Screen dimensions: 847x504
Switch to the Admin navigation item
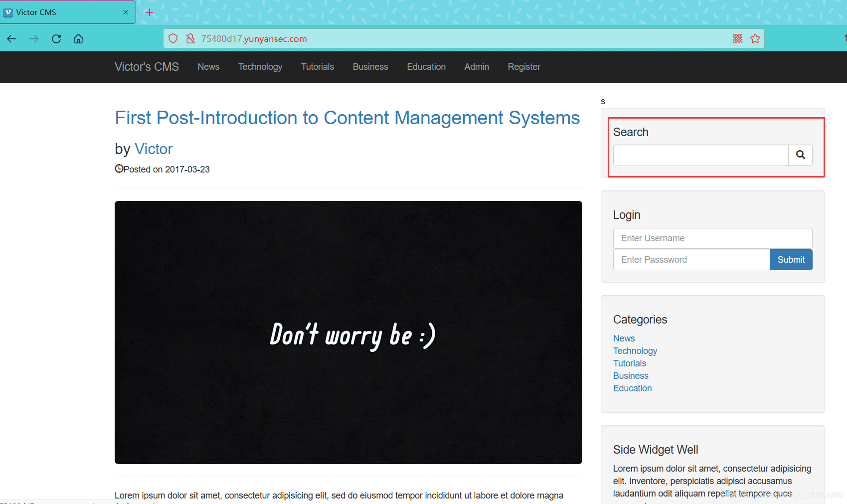click(x=476, y=66)
